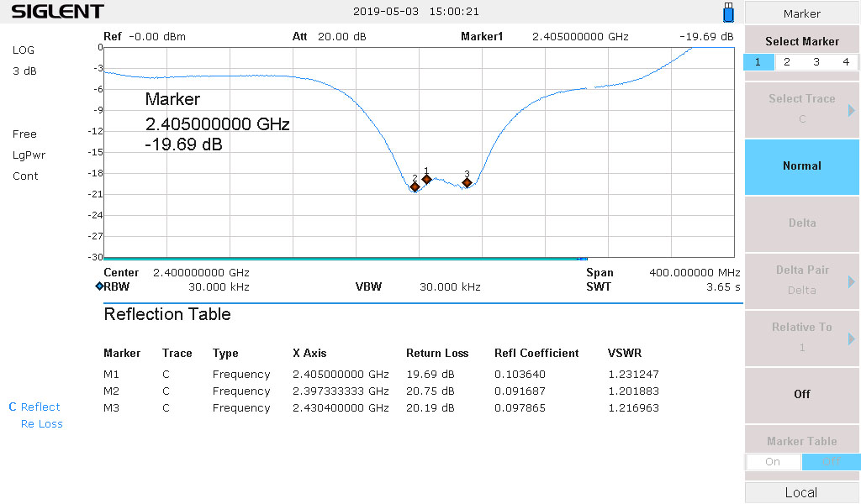Click the RBW diamond indicator icon
The width and height of the screenshot is (861, 504).
tap(99, 286)
